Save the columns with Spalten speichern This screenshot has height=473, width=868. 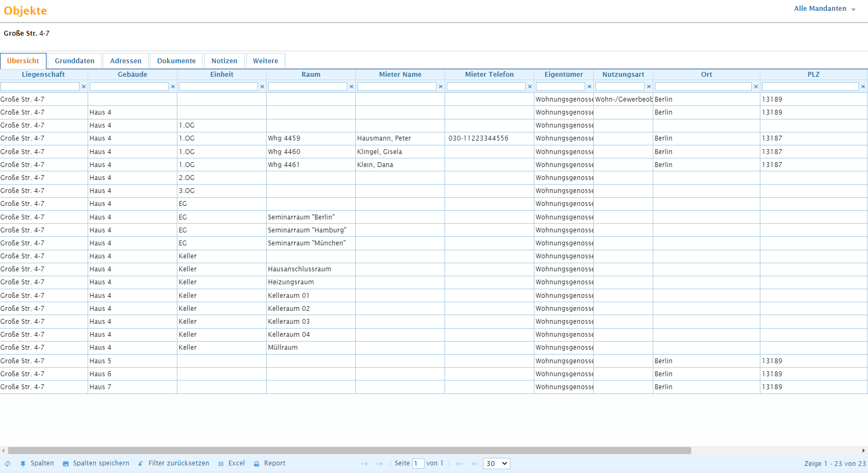point(96,463)
